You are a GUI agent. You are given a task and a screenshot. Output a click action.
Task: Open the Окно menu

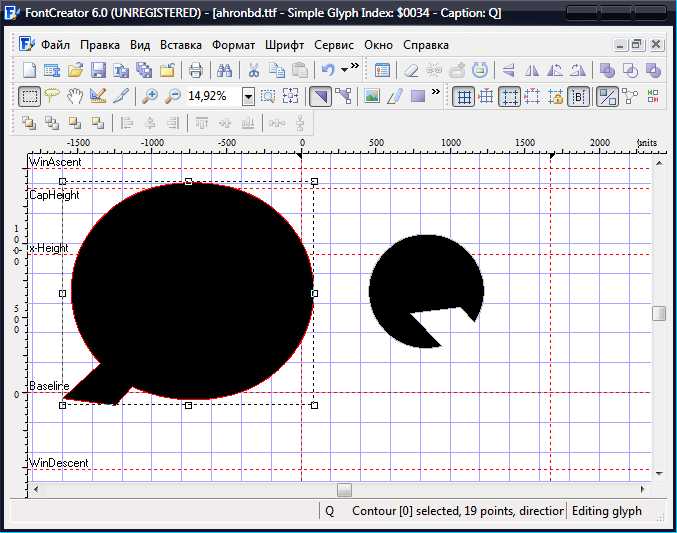[378, 45]
